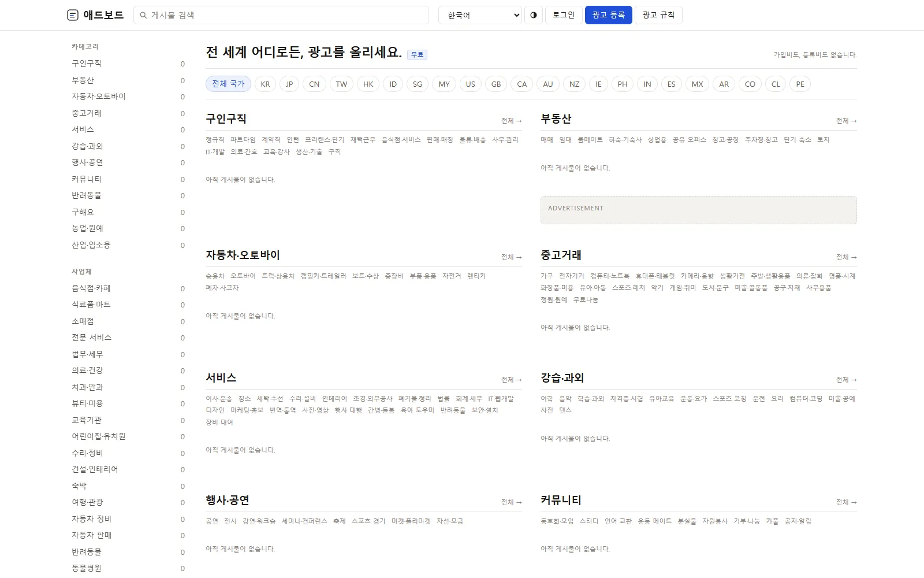Click 세미나·컨퍼런스 subcategory link
The height and width of the screenshot is (578, 924).
point(304,521)
